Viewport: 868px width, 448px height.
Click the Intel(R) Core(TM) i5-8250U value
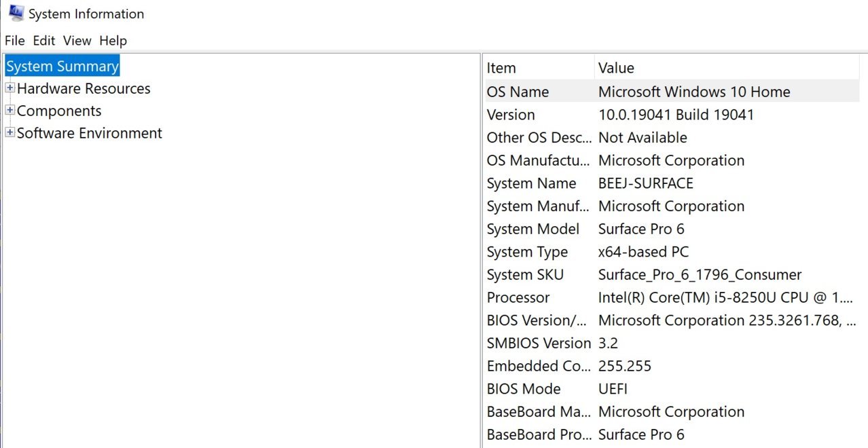(x=725, y=298)
